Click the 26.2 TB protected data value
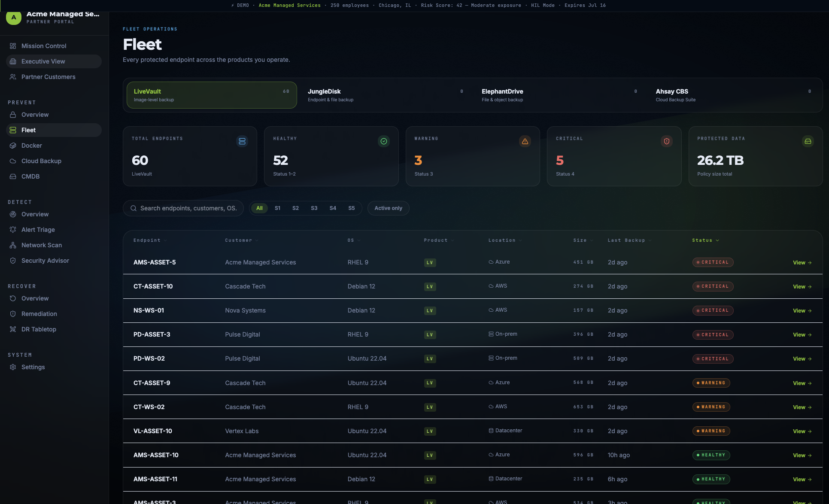 point(720,161)
